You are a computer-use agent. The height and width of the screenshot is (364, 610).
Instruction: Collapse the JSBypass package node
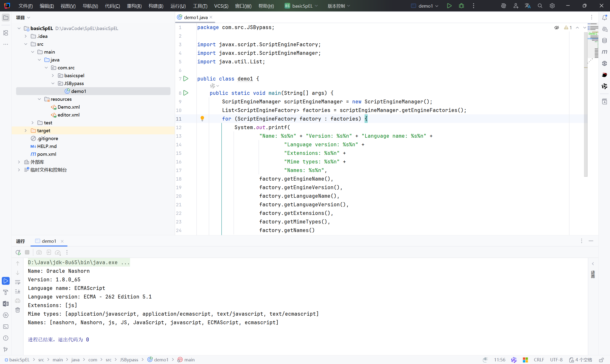tap(53, 83)
